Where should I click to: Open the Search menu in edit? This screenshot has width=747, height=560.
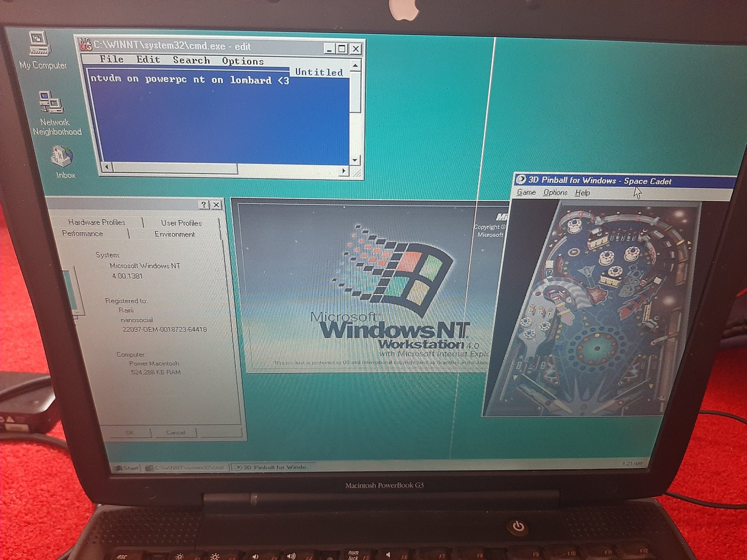tap(191, 60)
